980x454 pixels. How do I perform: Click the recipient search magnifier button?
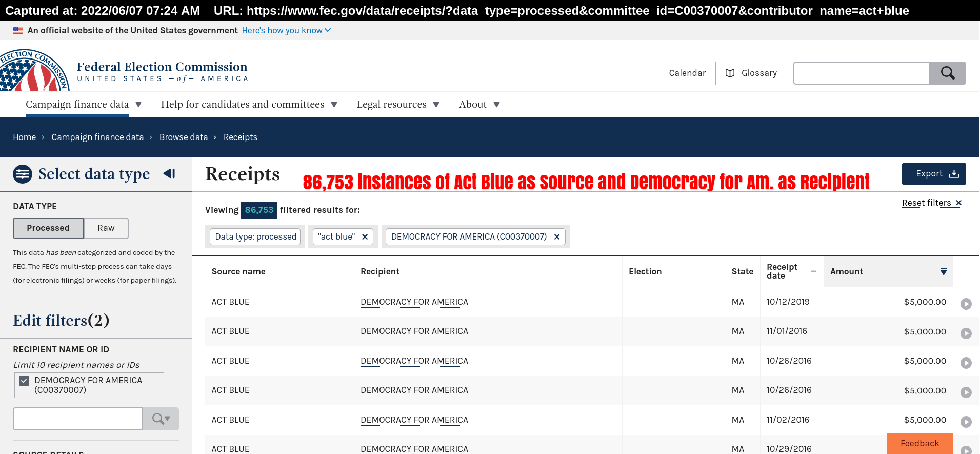(161, 419)
